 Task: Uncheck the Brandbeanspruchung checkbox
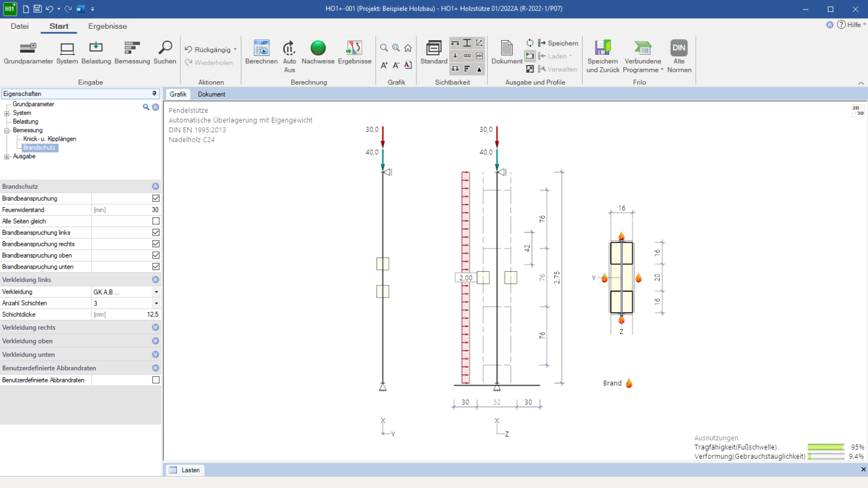156,198
